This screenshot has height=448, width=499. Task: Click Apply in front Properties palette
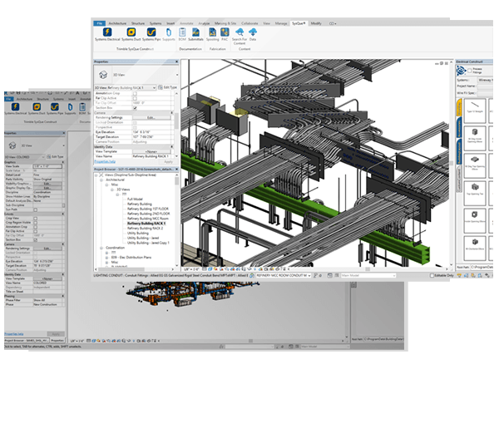[168, 162]
